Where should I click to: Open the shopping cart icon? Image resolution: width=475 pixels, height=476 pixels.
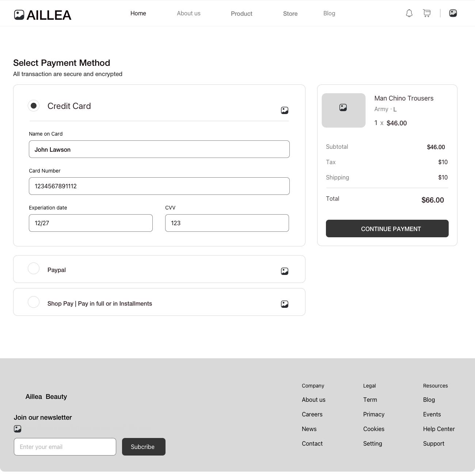click(x=426, y=14)
